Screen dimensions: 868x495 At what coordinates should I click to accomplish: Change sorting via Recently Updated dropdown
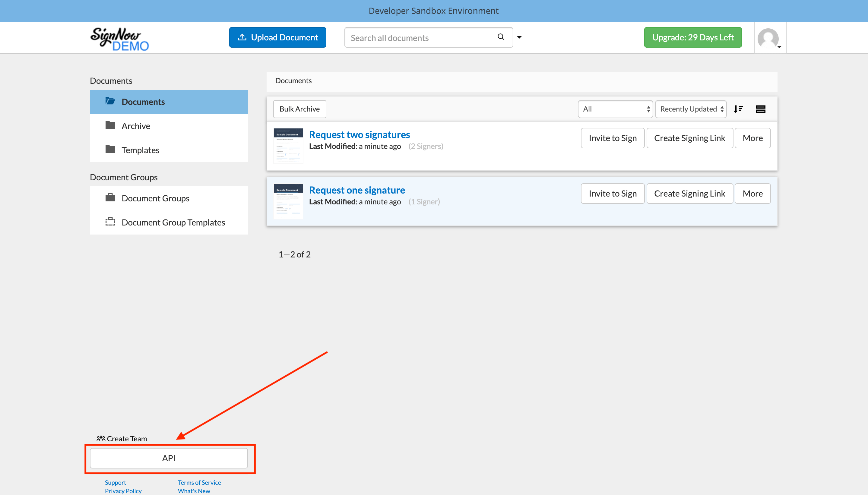(x=690, y=109)
